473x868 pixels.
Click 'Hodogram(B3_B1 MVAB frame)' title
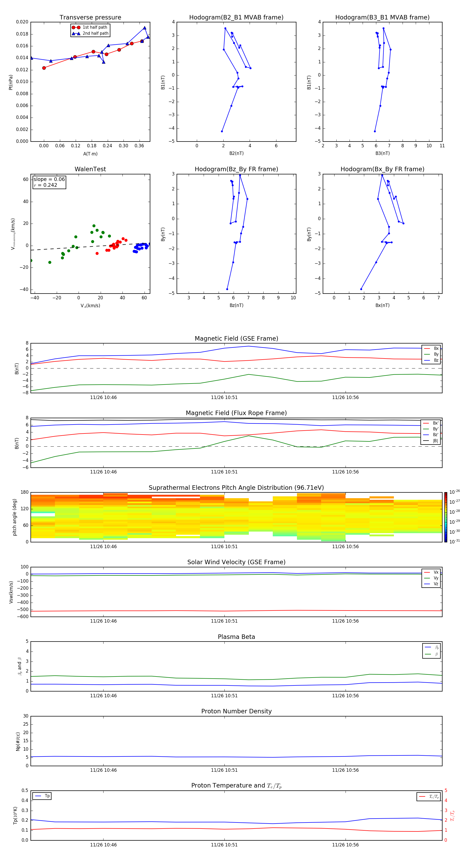point(382,17)
